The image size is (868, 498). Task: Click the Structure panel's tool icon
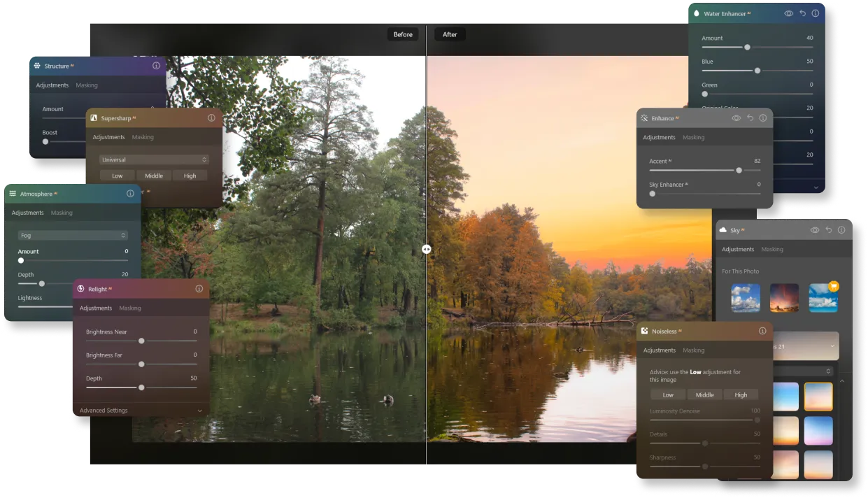tap(37, 66)
